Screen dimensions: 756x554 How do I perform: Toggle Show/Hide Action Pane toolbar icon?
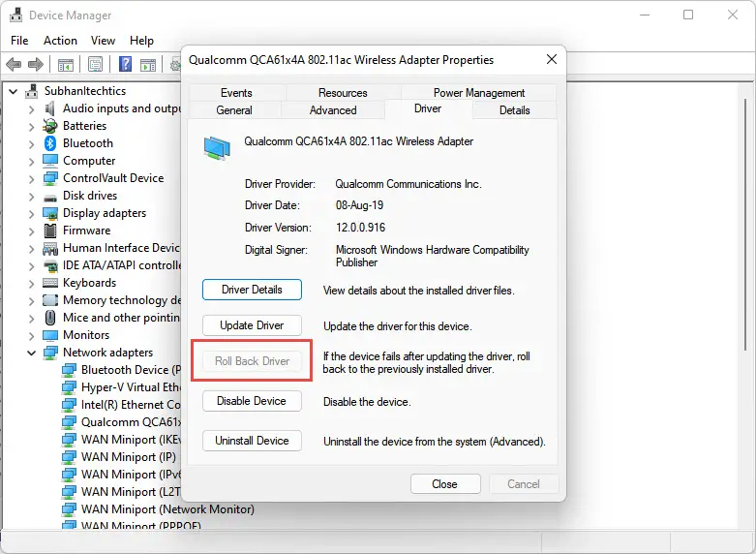148,64
